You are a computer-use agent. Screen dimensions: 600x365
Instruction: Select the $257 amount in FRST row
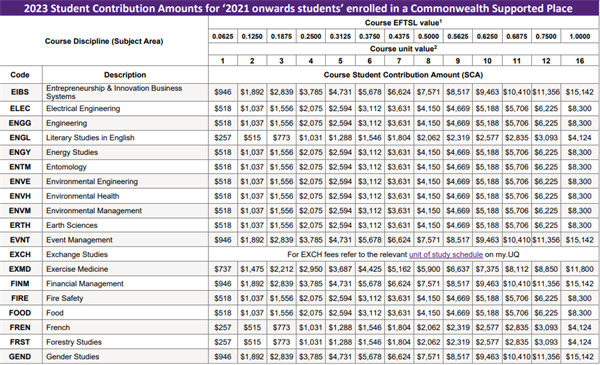[223, 342]
